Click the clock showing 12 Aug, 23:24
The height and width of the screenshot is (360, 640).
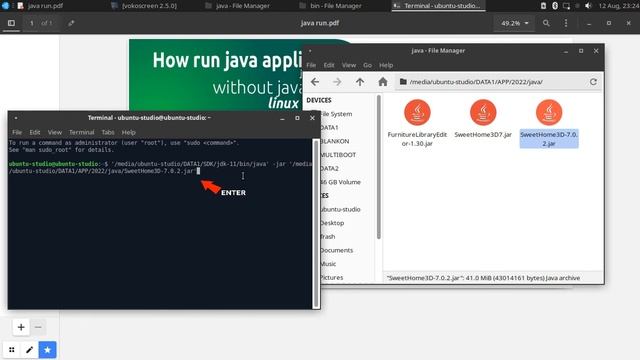618,6
